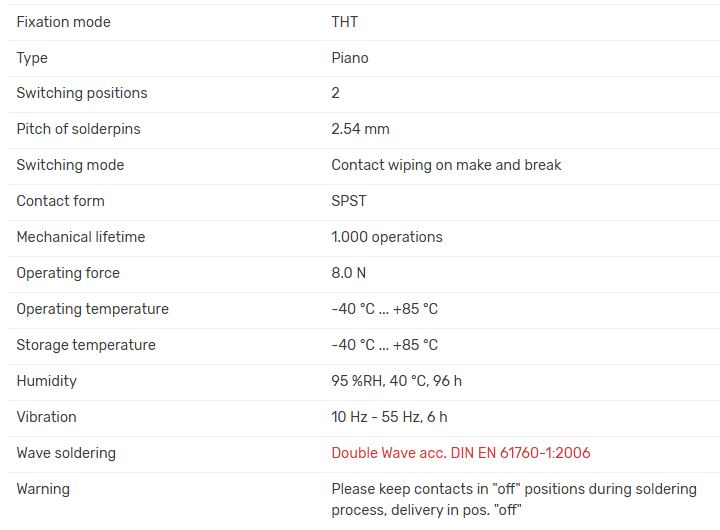Click the "Warning" row label

pos(43,489)
